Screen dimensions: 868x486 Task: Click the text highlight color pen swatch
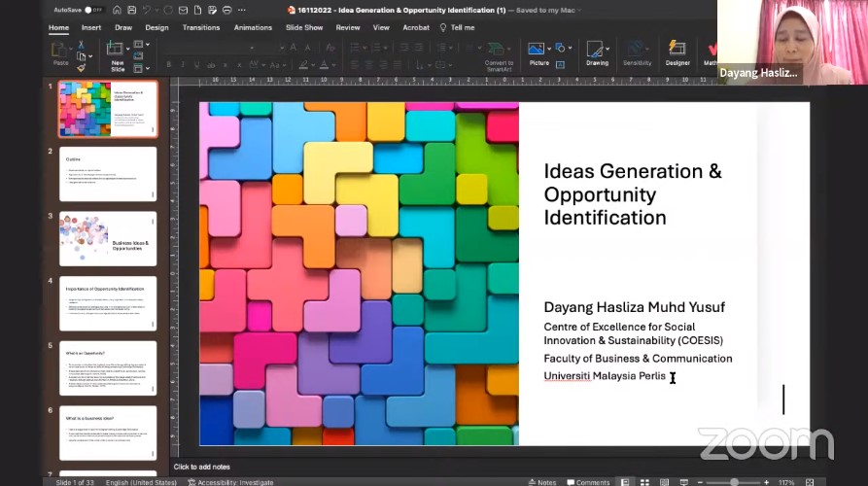303,65
